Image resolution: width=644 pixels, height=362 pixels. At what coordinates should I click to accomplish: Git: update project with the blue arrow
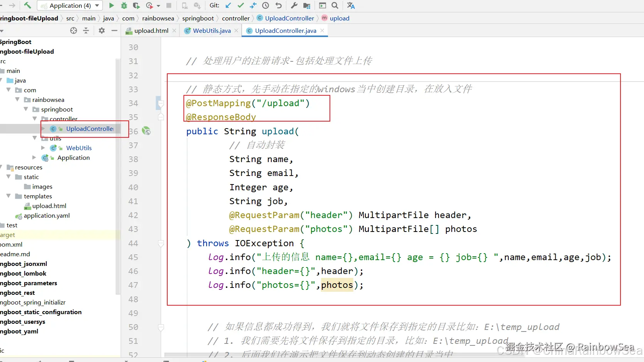[x=229, y=5]
